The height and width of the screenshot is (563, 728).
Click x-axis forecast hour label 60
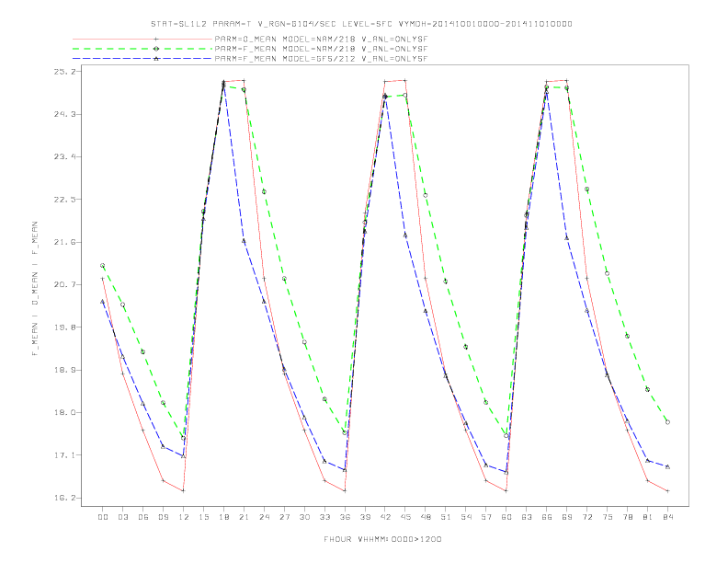(x=506, y=517)
